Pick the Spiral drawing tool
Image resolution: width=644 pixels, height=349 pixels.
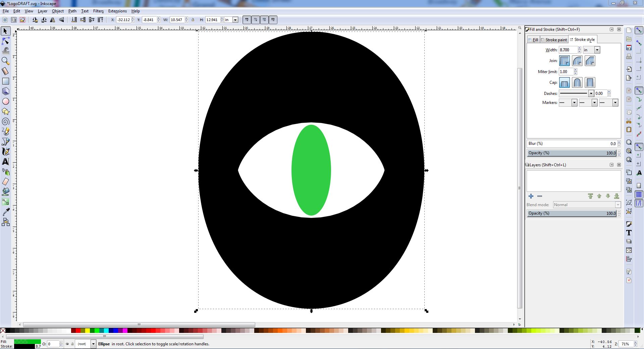[x=6, y=121]
